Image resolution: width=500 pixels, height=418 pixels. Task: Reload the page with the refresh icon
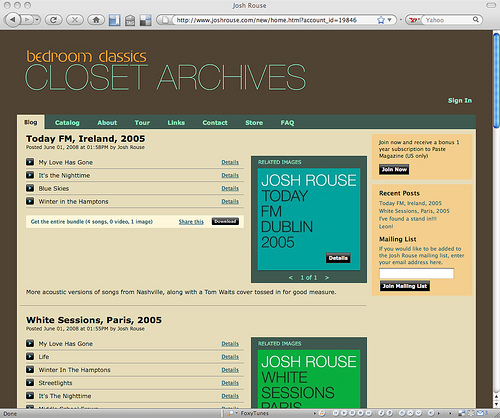[x=53, y=20]
